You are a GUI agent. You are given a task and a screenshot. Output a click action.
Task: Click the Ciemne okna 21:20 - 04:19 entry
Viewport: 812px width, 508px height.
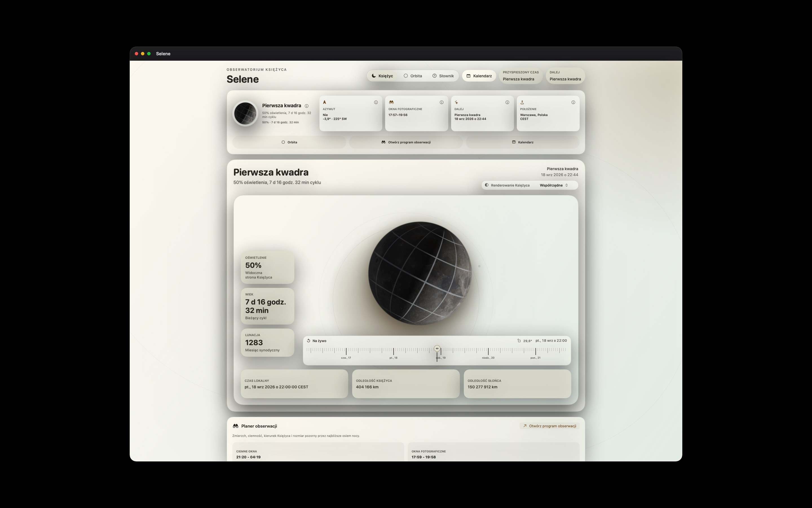[318, 452]
